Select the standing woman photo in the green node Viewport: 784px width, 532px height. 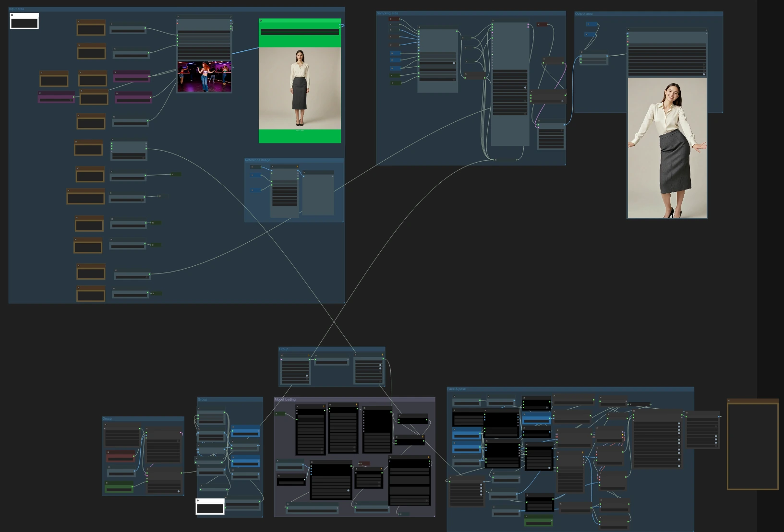300,88
